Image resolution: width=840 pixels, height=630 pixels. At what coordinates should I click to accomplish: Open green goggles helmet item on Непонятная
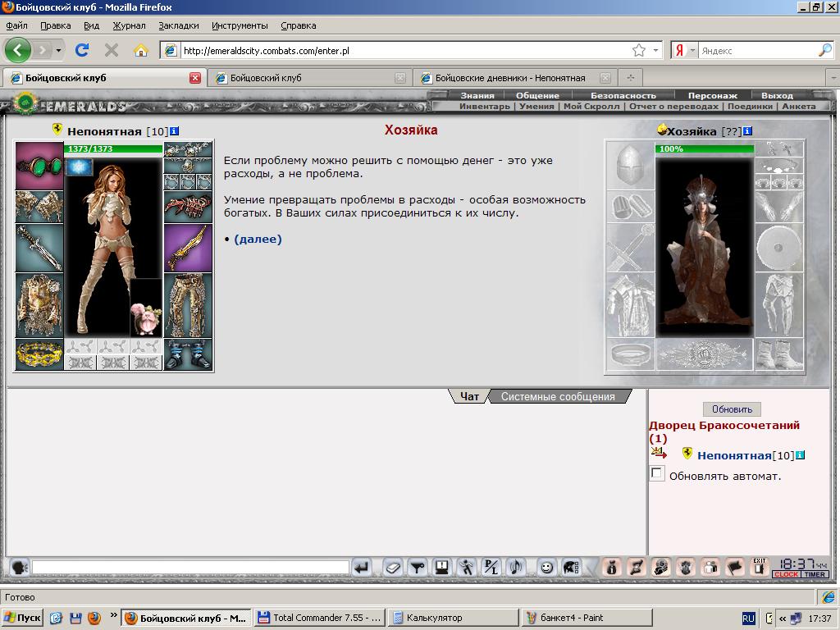click(39, 166)
